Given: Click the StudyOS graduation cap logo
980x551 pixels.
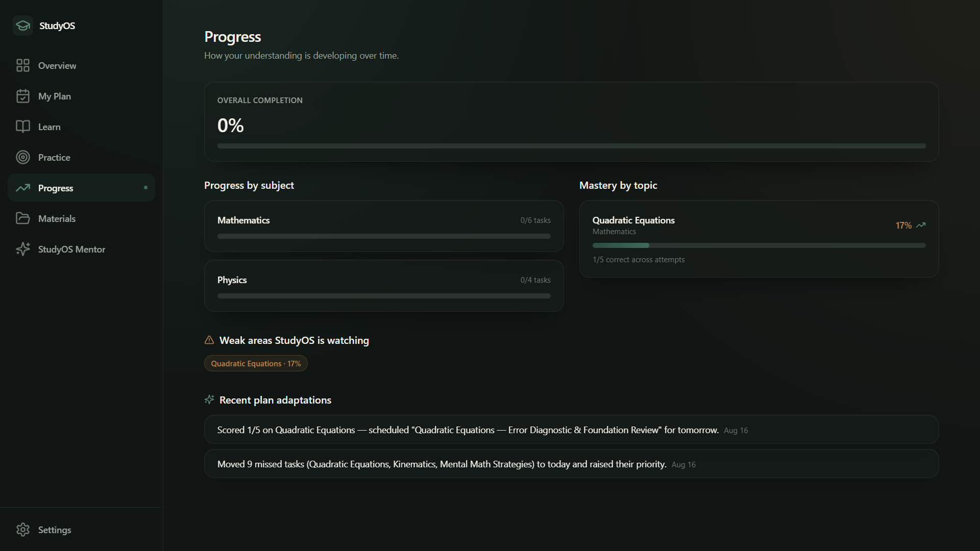Looking at the screenshot, I should click(23, 26).
